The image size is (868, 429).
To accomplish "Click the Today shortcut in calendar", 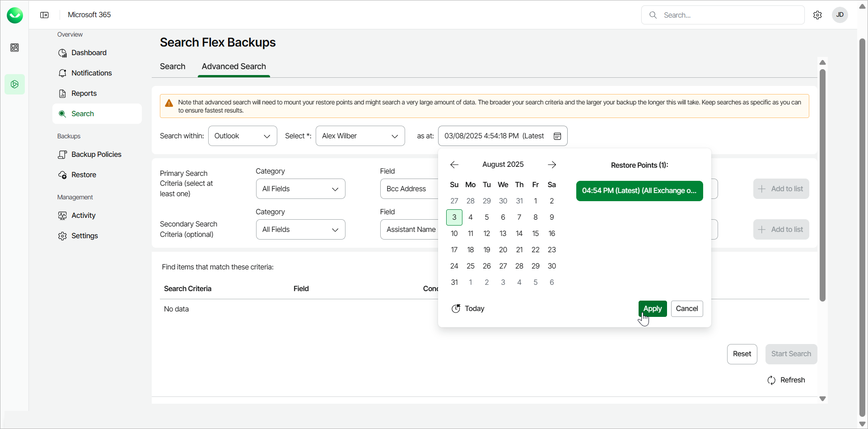I will [468, 309].
